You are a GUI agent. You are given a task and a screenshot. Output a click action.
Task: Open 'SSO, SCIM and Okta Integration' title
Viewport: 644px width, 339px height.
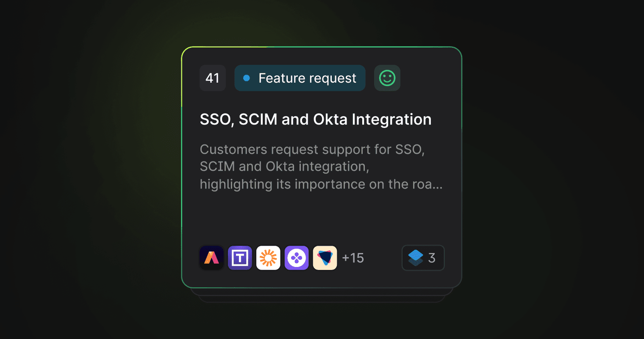(x=315, y=119)
